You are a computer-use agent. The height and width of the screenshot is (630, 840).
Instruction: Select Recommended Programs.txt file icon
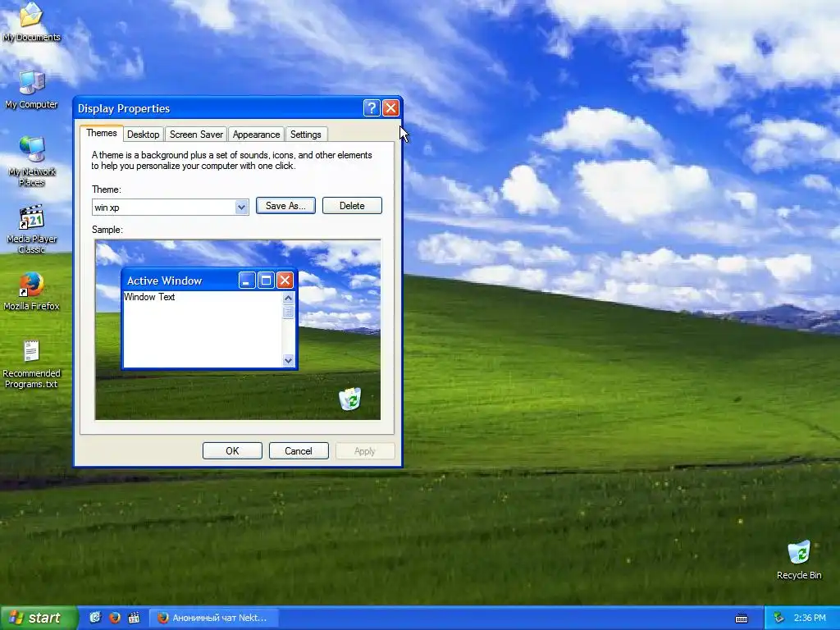point(31,363)
